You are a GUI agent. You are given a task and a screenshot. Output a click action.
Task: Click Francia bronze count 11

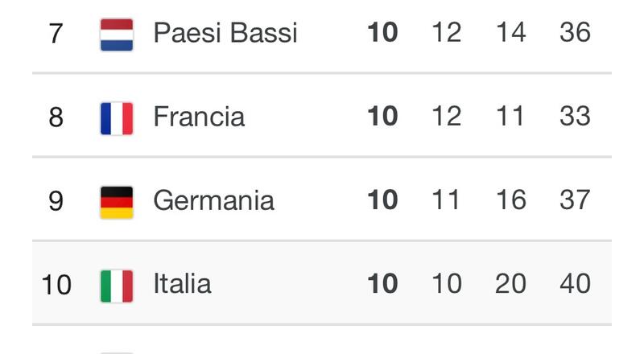point(510,117)
